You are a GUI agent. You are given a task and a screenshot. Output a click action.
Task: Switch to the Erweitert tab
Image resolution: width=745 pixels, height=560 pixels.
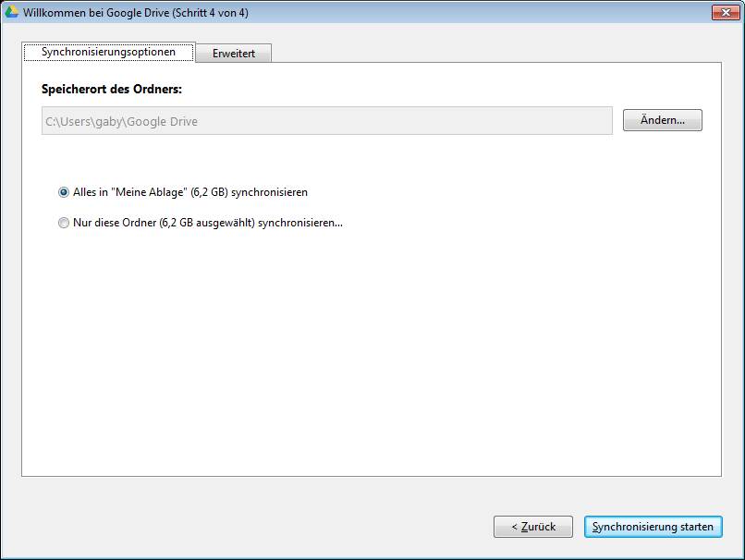point(233,54)
